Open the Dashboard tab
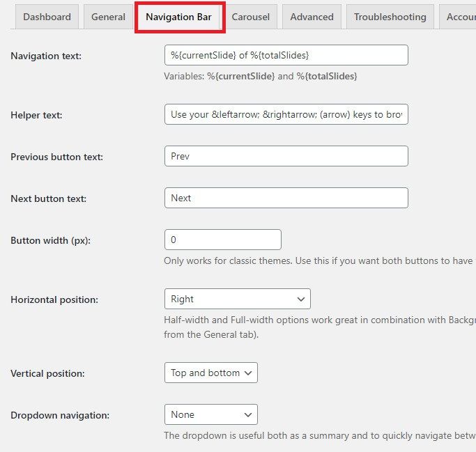The image size is (476, 452). click(47, 17)
